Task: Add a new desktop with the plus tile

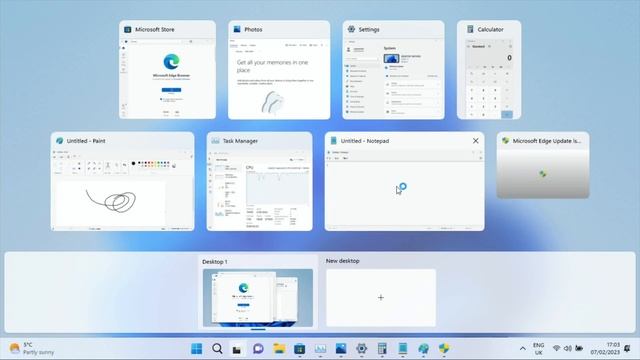Action: (381, 298)
